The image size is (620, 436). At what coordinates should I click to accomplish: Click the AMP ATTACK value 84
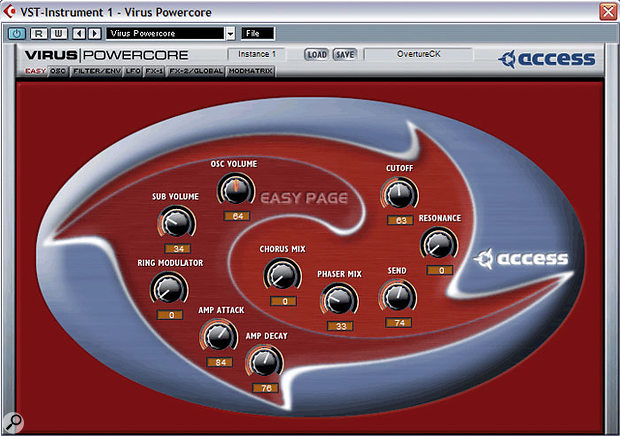[220, 362]
